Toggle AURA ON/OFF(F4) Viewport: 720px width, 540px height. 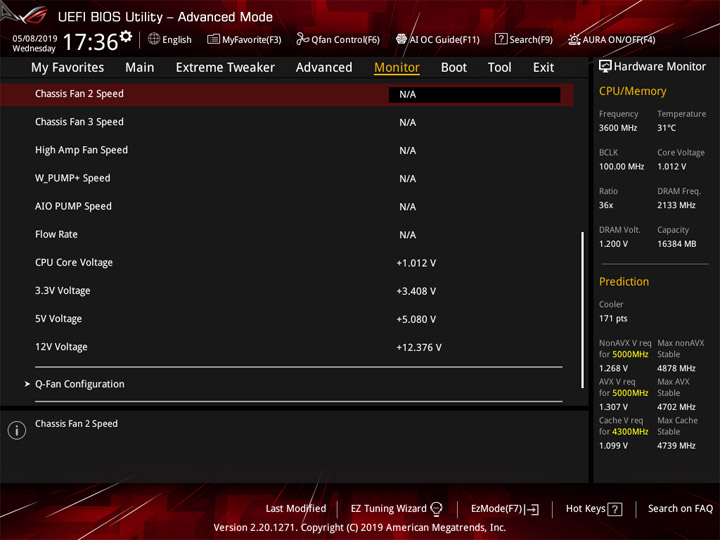pos(612,39)
